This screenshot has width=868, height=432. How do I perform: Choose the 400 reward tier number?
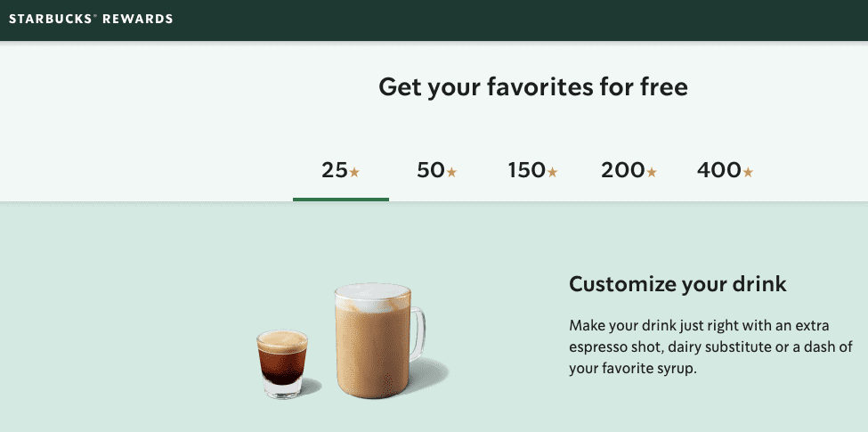point(719,170)
